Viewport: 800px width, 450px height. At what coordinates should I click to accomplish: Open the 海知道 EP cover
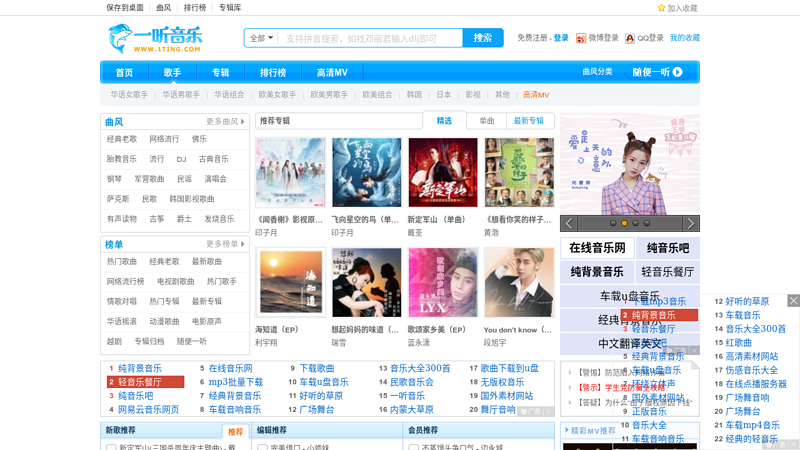click(290, 283)
